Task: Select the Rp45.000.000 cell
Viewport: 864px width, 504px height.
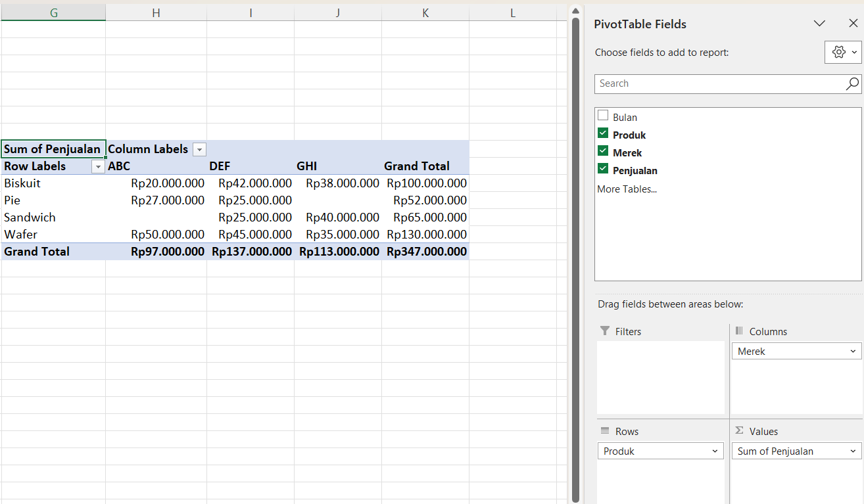Action: tap(251, 235)
